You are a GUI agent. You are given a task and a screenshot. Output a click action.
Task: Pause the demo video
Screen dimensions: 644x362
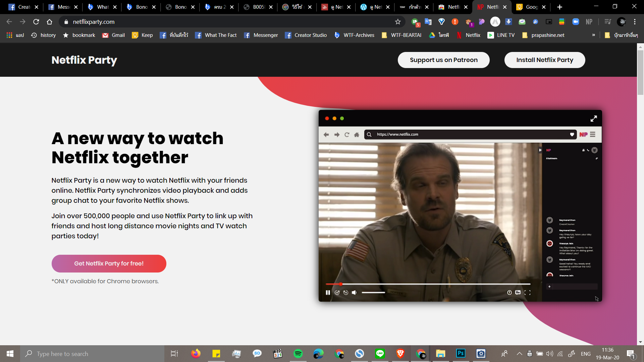(x=328, y=293)
